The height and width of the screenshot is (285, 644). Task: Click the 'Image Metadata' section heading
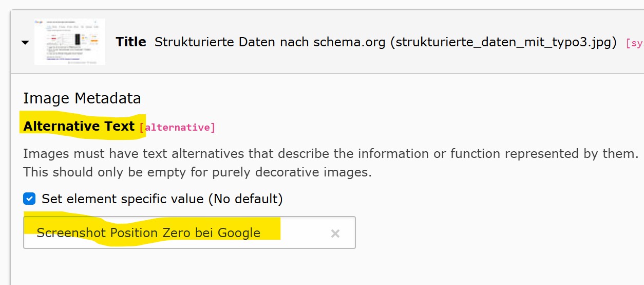(82, 98)
